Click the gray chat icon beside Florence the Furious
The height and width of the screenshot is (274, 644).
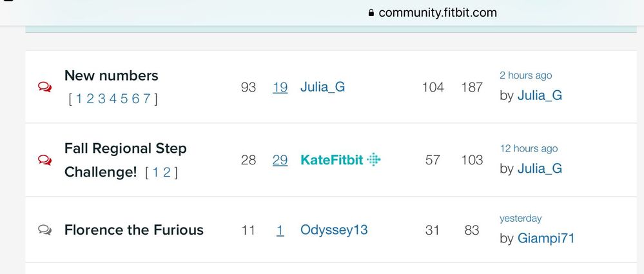(44, 230)
